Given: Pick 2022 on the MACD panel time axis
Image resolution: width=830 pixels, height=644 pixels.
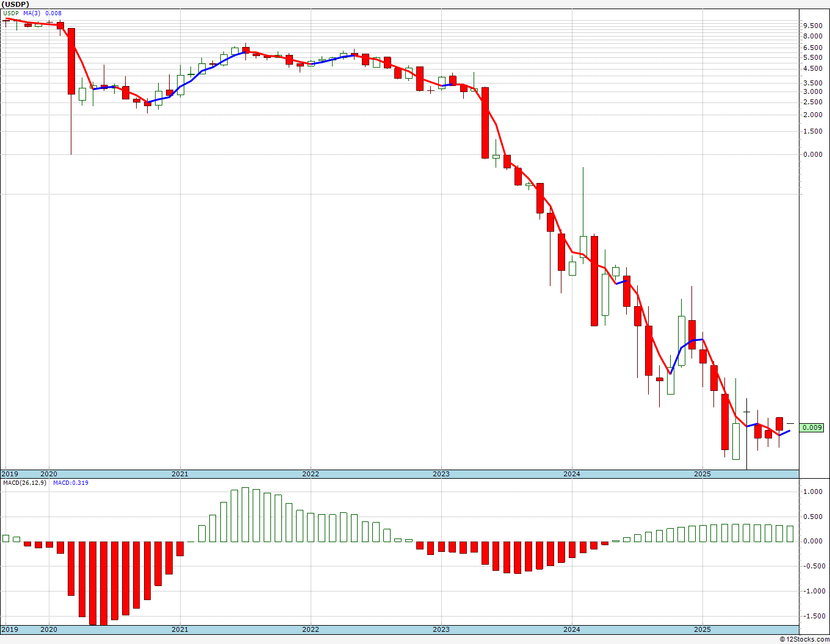Looking at the screenshot, I should [x=310, y=629].
